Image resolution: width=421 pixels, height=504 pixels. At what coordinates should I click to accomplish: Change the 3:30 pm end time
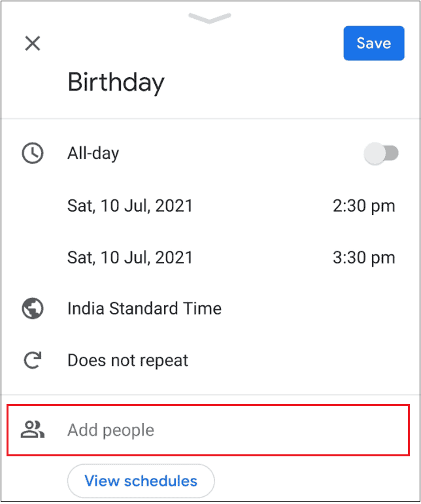pos(363,258)
